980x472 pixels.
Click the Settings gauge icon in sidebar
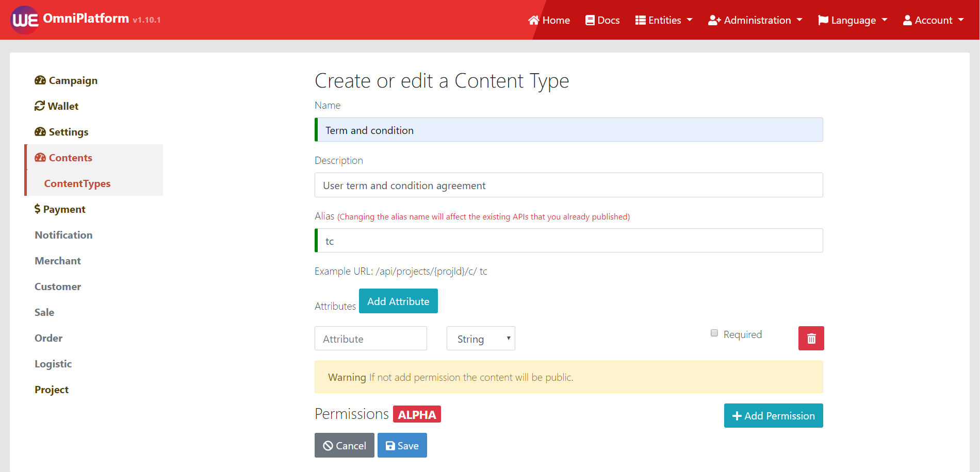pyautogui.click(x=40, y=132)
